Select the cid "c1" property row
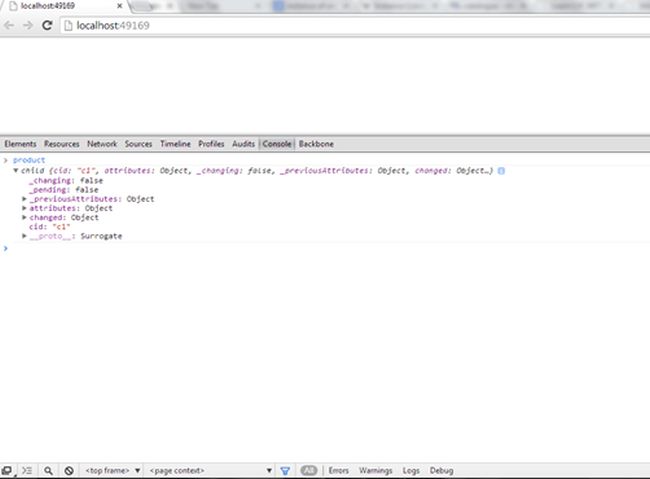This screenshot has width=650, height=479. pyautogui.click(x=49, y=227)
